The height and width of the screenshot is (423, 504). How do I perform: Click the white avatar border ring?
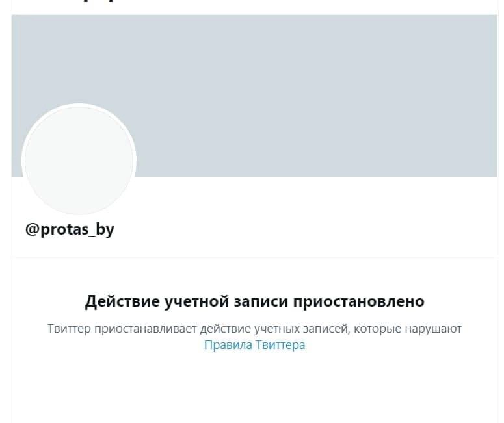pyautogui.click(x=79, y=105)
